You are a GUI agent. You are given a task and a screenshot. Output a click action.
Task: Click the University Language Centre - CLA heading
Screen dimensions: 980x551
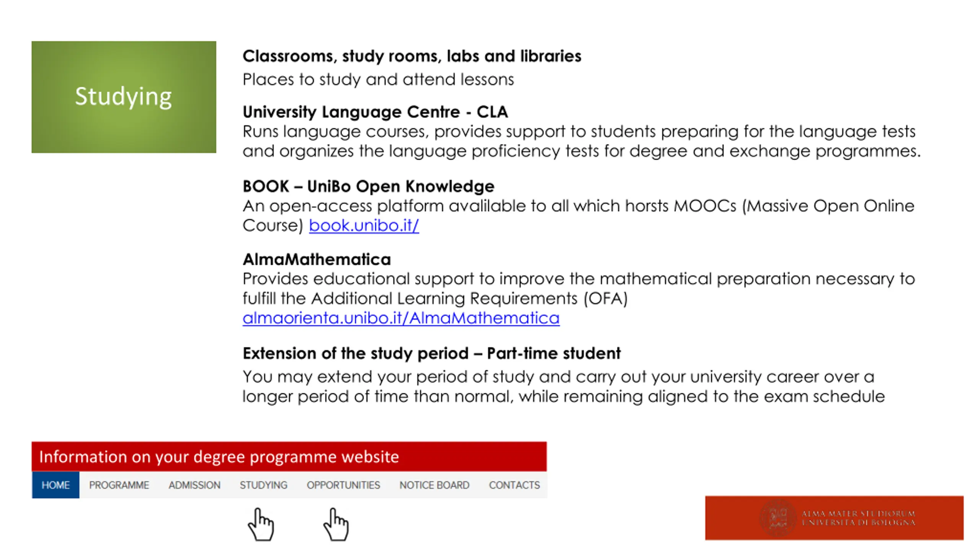[x=375, y=112]
